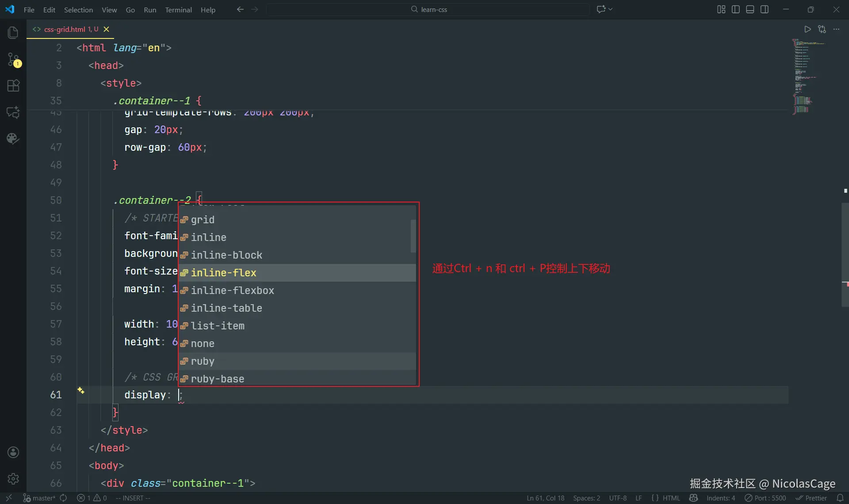Toggle the Primary Side Bar layout button
The width and height of the screenshot is (849, 504).
[x=736, y=9]
